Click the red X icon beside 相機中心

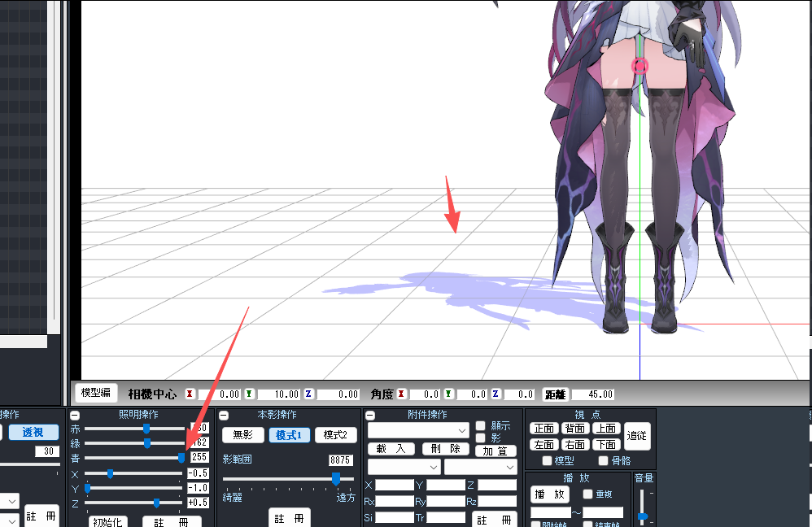pyautogui.click(x=190, y=394)
